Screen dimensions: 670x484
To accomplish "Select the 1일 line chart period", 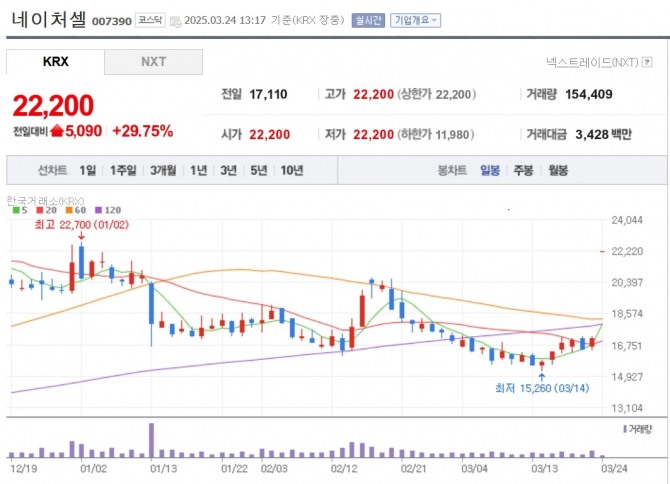I will [88, 170].
